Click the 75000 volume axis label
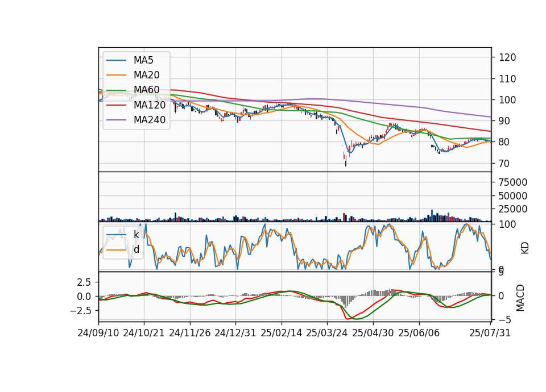Image resolution: width=546 pixels, height=392 pixels. point(513,182)
